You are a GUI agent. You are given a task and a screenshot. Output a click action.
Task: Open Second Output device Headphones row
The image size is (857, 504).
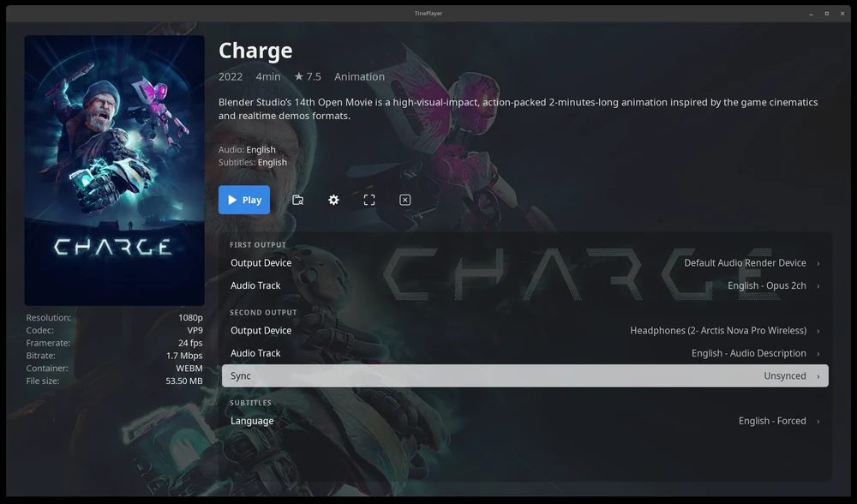525,330
